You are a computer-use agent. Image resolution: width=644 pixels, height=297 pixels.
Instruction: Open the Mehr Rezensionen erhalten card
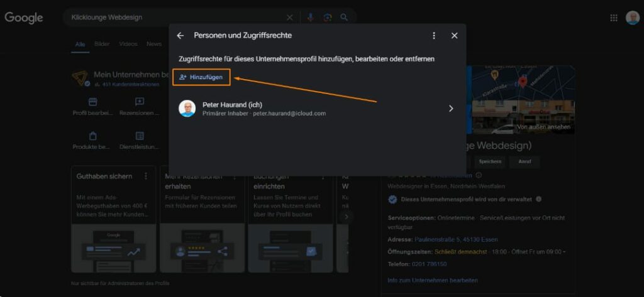pyautogui.click(x=202, y=219)
